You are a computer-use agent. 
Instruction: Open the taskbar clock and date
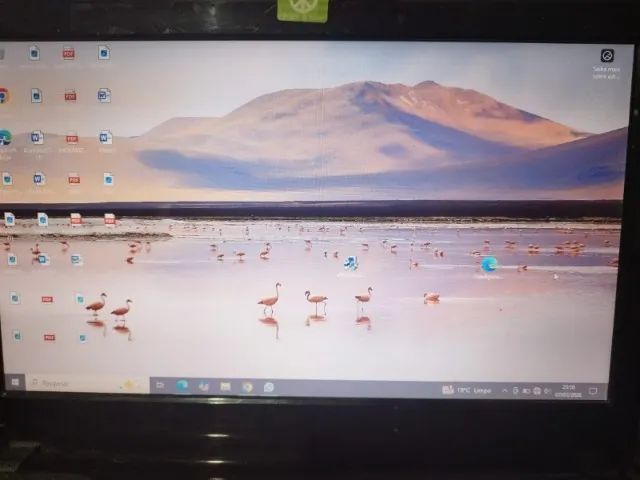point(568,391)
